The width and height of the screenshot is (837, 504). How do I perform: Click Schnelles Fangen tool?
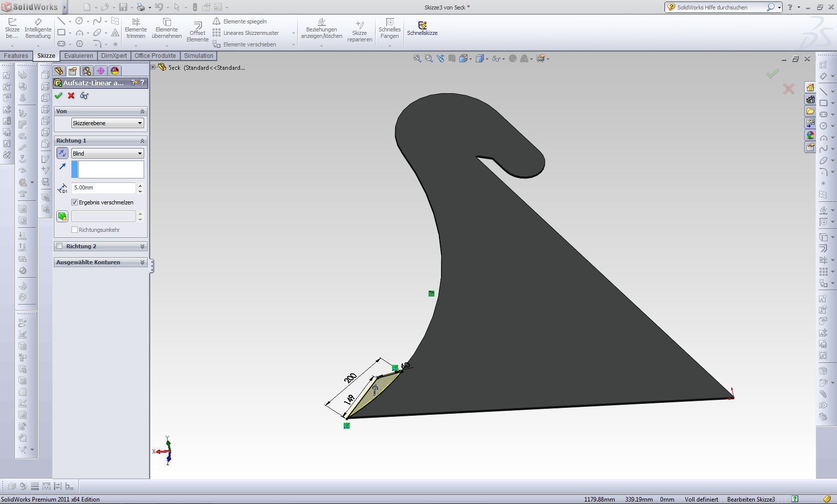(390, 29)
